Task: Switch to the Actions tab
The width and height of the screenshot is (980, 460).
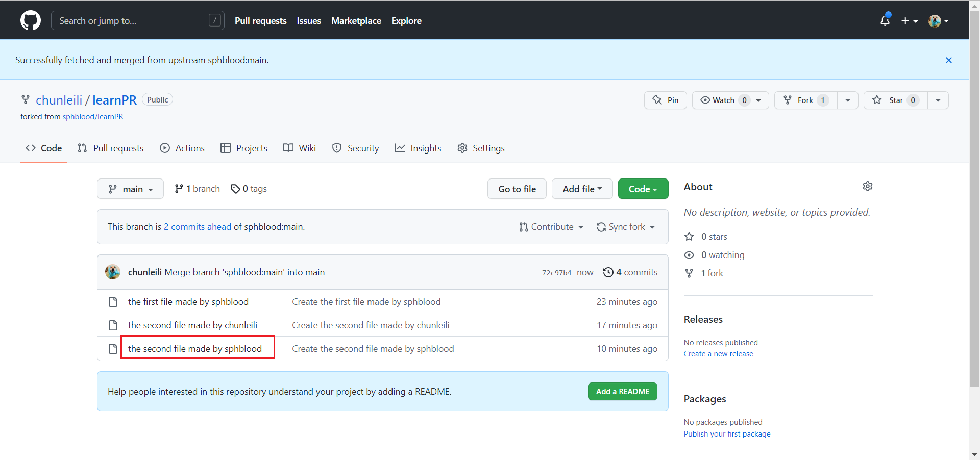Action: [x=182, y=148]
